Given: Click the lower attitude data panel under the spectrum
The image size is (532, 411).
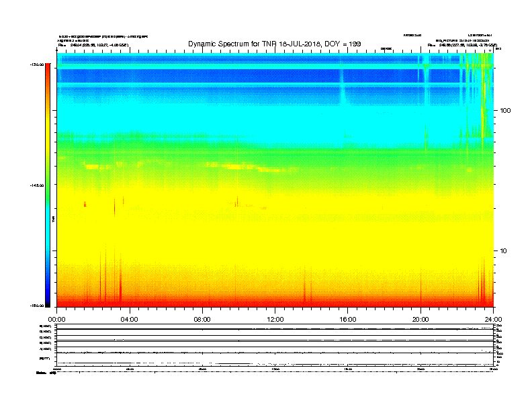Looking at the screenshot, I should point(275,345).
